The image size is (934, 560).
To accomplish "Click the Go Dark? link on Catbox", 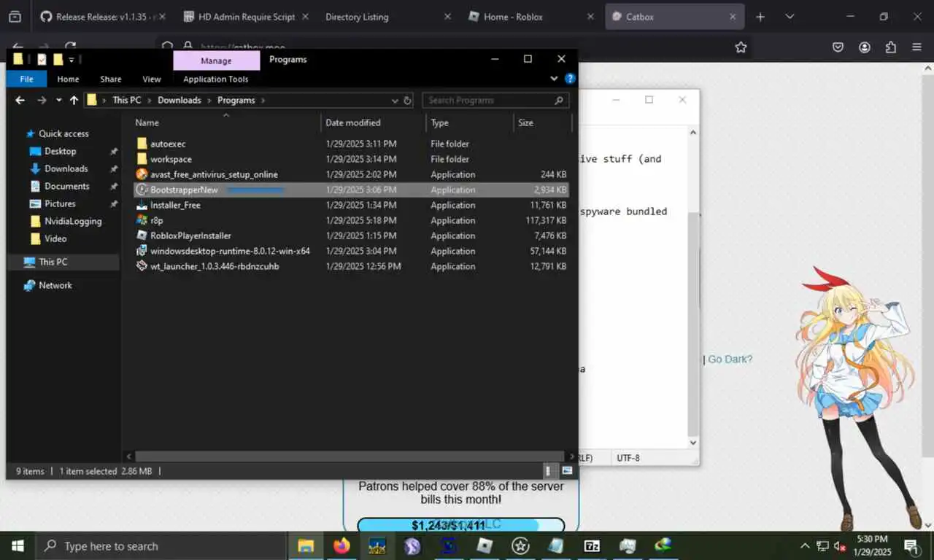I will (730, 359).
